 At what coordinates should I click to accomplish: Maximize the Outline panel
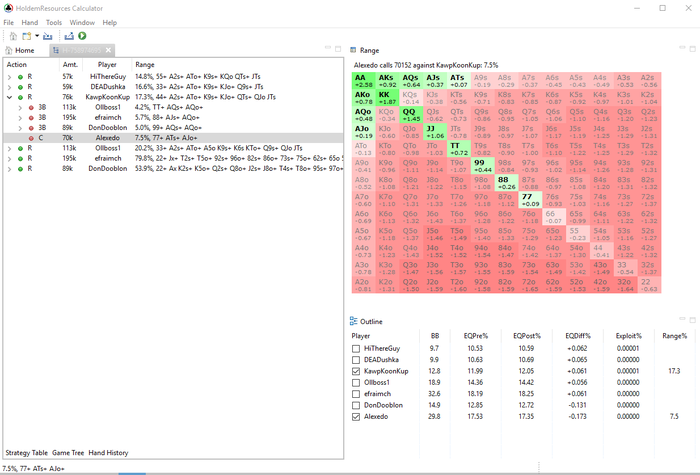click(x=692, y=320)
